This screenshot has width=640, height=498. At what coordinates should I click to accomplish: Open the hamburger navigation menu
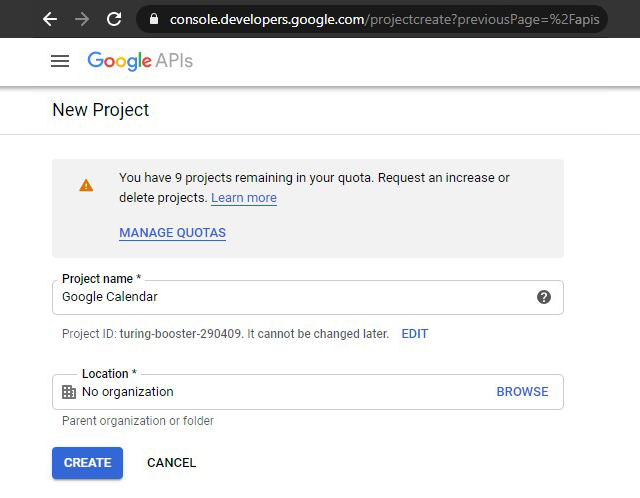click(60, 61)
